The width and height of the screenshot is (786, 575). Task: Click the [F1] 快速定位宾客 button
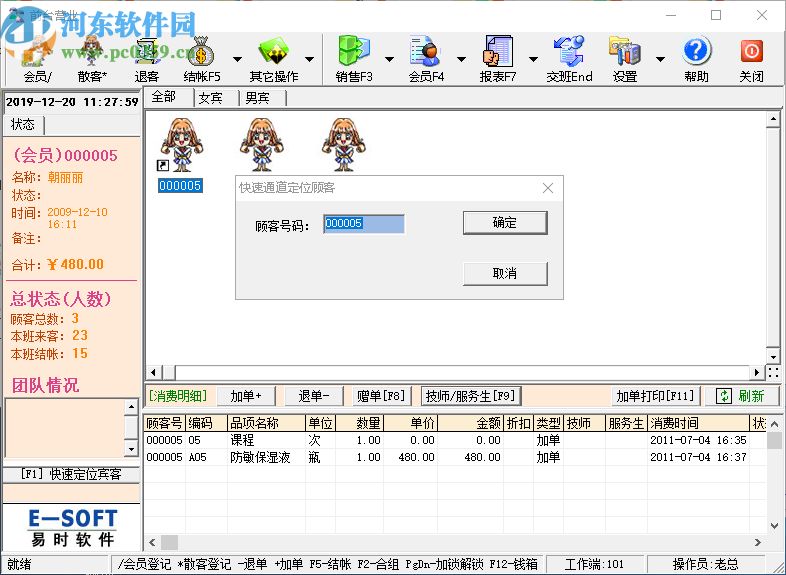pyautogui.click(x=71, y=474)
